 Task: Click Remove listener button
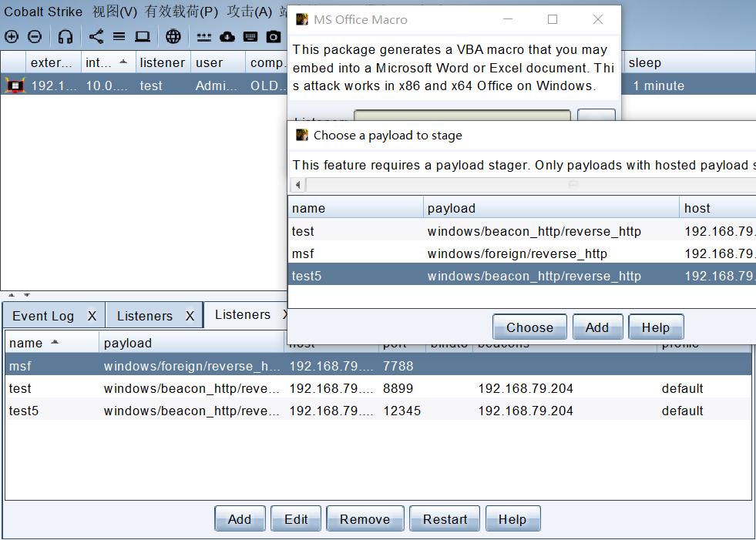pyautogui.click(x=365, y=518)
